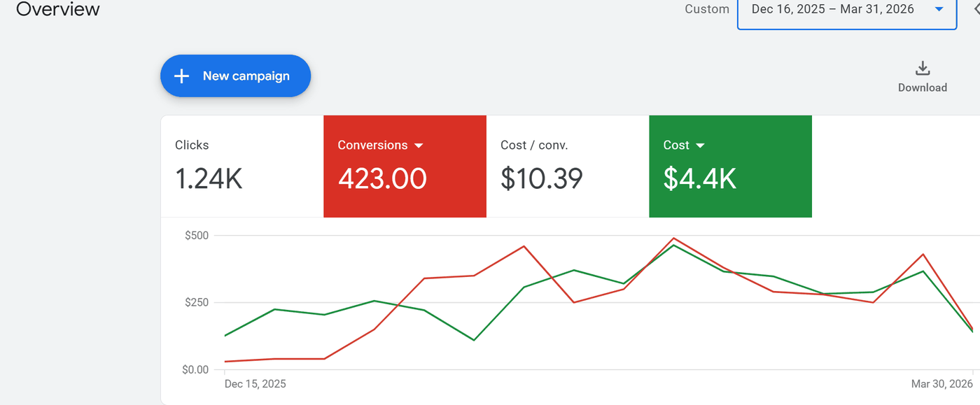Click the 423.00 conversions value
The width and height of the screenshot is (980, 405).
click(x=382, y=179)
